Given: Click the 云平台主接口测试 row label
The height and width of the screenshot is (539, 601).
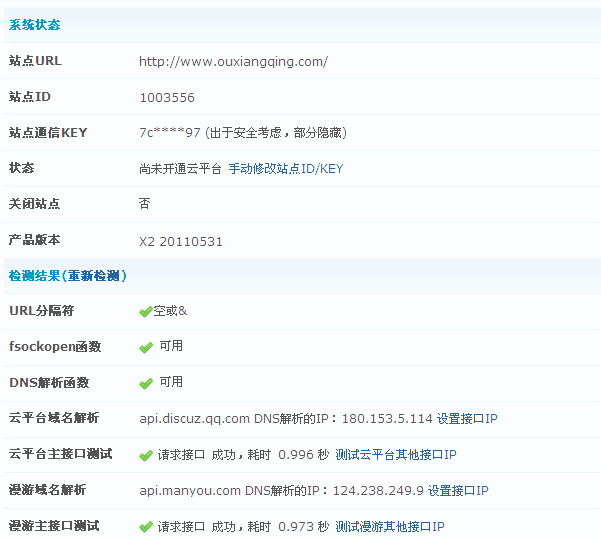Looking at the screenshot, I should (61, 454).
